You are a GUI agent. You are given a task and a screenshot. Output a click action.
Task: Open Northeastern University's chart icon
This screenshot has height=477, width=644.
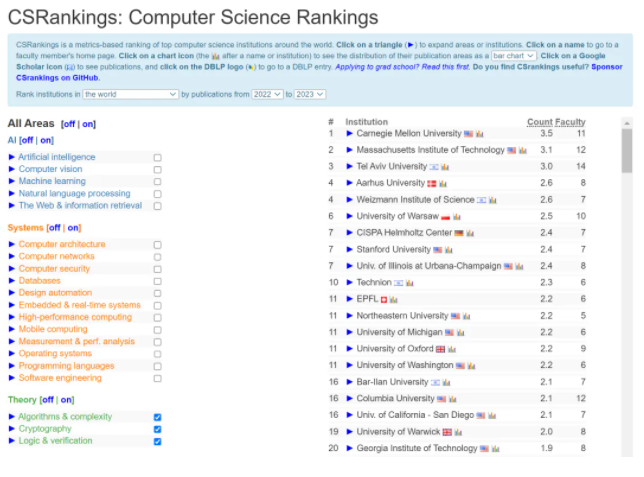(x=466, y=316)
